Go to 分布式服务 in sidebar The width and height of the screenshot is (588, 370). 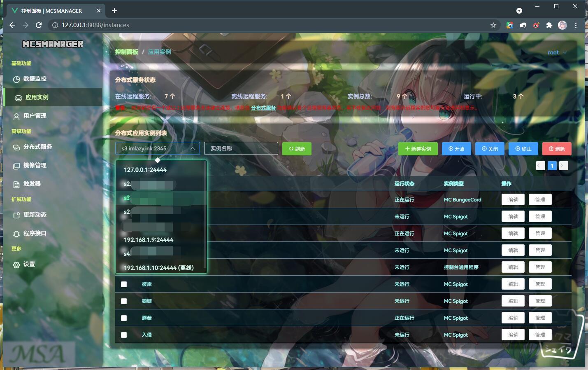[37, 147]
